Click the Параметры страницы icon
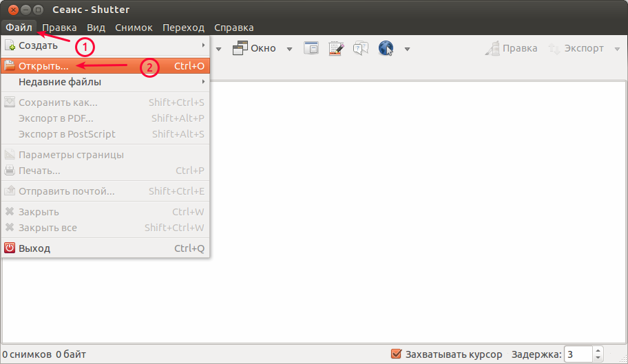628x364 pixels. click(10, 154)
